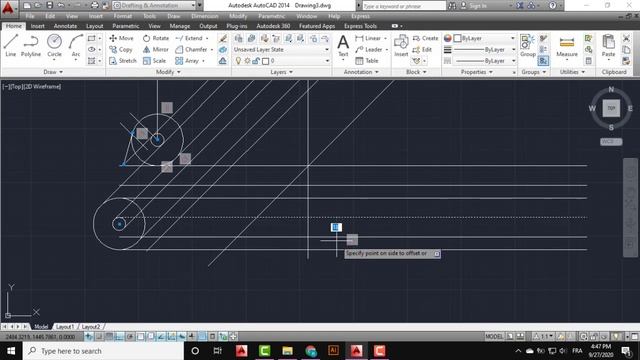Click the Windows taskbar search box

pyautogui.click(x=104, y=351)
